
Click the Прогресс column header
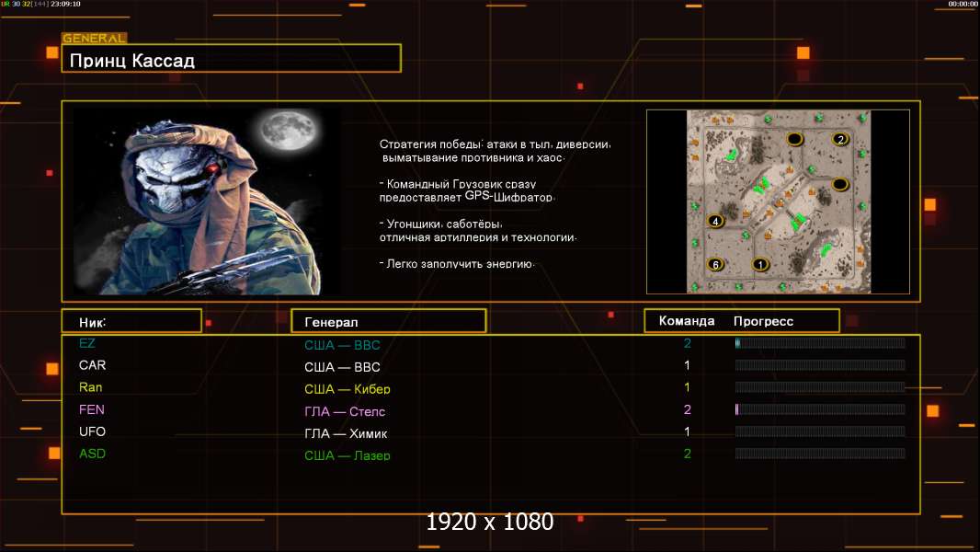[763, 321]
